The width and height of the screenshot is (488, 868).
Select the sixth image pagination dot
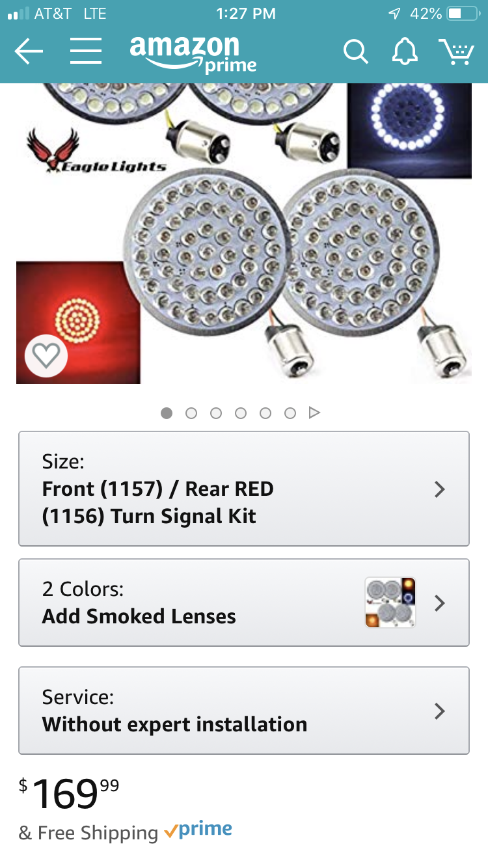[x=290, y=413]
